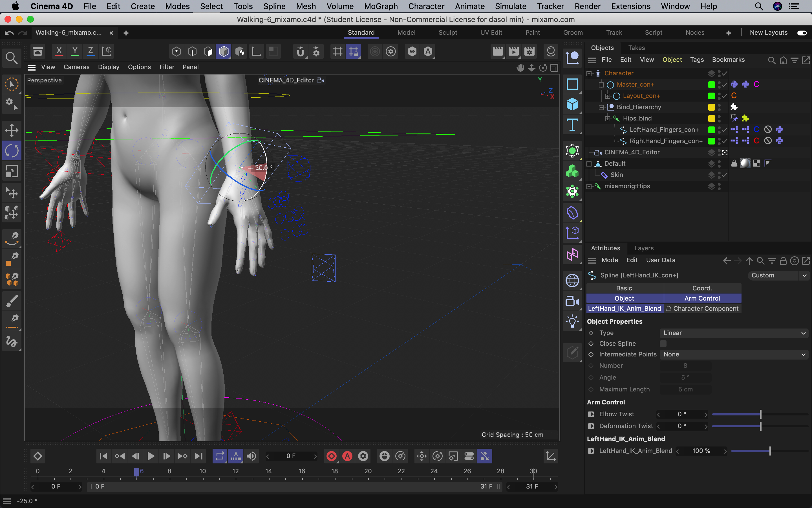Open the User Data menu
Screen dimensions: 812x508
pos(660,260)
